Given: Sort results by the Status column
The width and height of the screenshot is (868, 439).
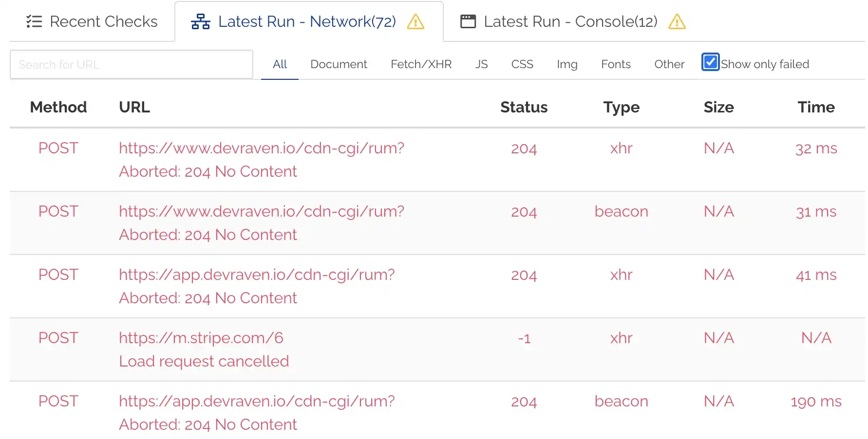Looking at the screenshot, I should (x=524, y=107).
